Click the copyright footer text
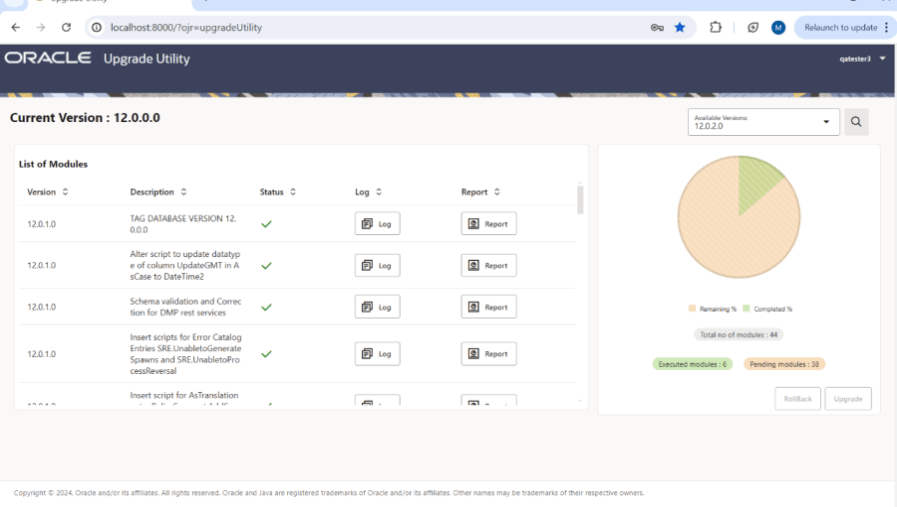 point(329,493)
